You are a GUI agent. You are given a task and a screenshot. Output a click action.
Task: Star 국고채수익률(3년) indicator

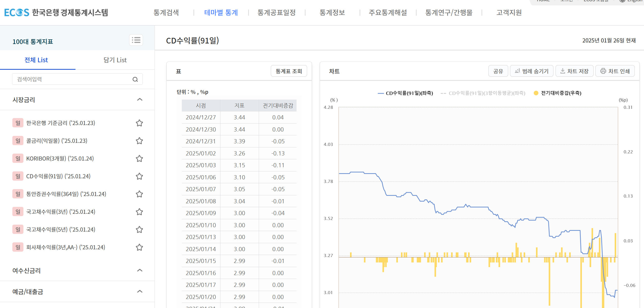coord(139,212)
